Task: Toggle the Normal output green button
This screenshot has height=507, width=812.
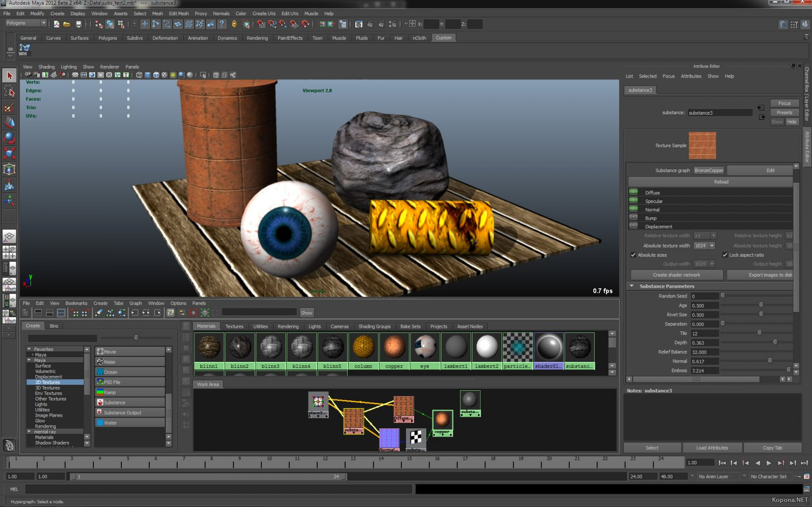Action: (633, 209)
